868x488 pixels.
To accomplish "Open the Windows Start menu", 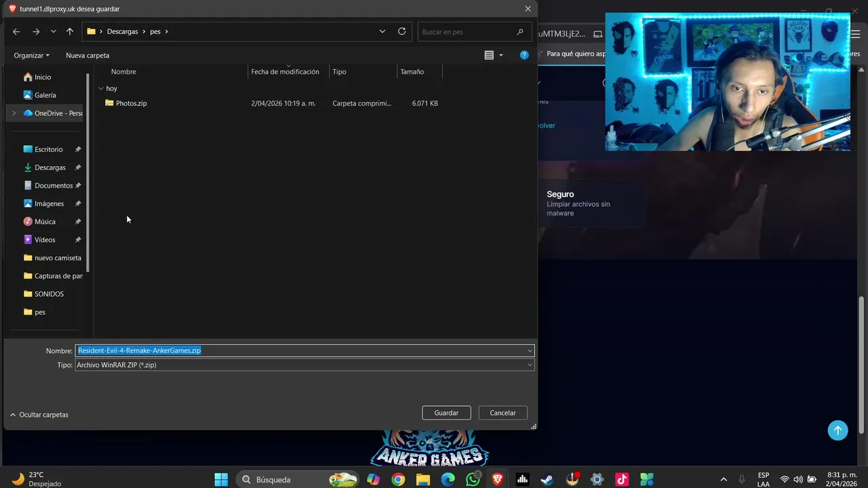I will pos(221,479).
